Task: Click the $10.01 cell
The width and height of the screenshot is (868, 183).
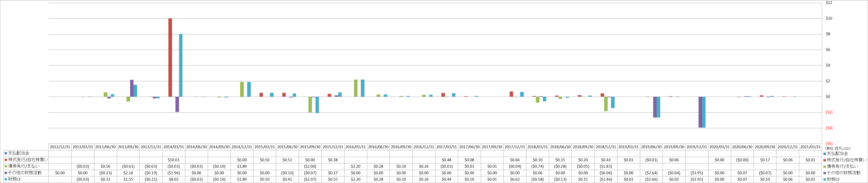Action: [174, 160]
